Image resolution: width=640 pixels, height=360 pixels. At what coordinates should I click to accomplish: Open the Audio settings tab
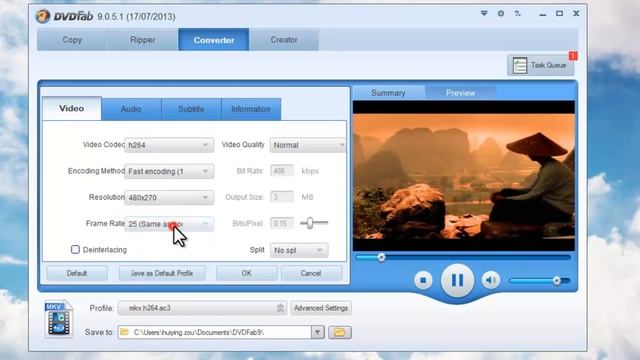click(131, 109)
